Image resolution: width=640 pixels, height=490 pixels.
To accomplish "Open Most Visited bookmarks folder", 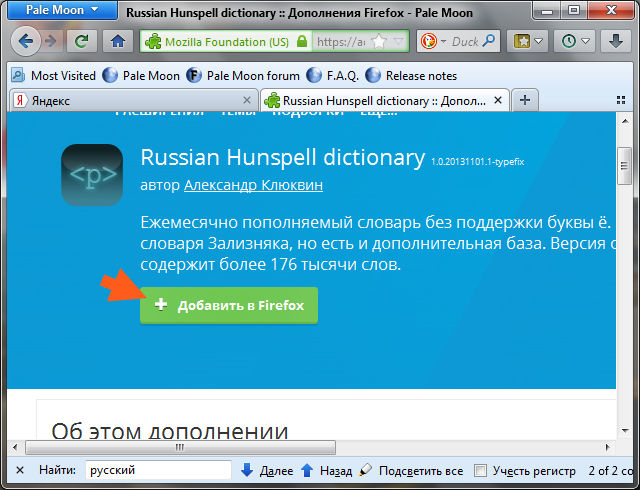I will pos(53,76).
